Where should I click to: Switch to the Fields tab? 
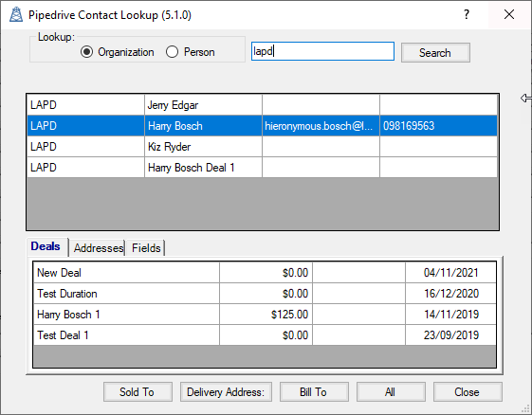coord(146,248)
